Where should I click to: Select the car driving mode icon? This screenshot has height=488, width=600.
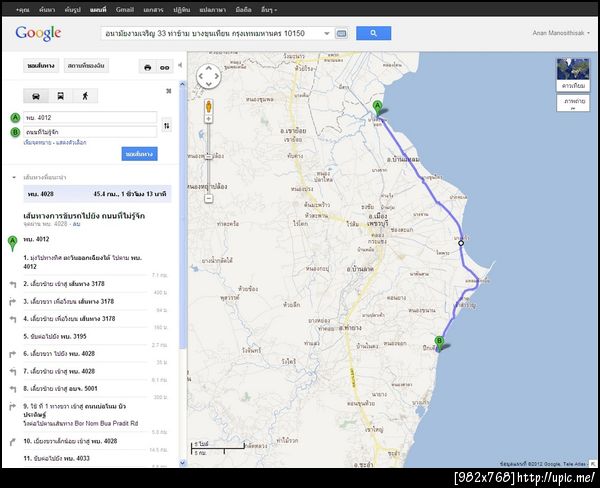[36, 96]
